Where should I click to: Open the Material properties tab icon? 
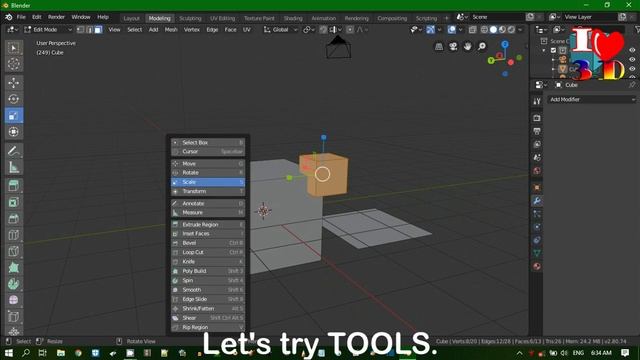point(537,266)
